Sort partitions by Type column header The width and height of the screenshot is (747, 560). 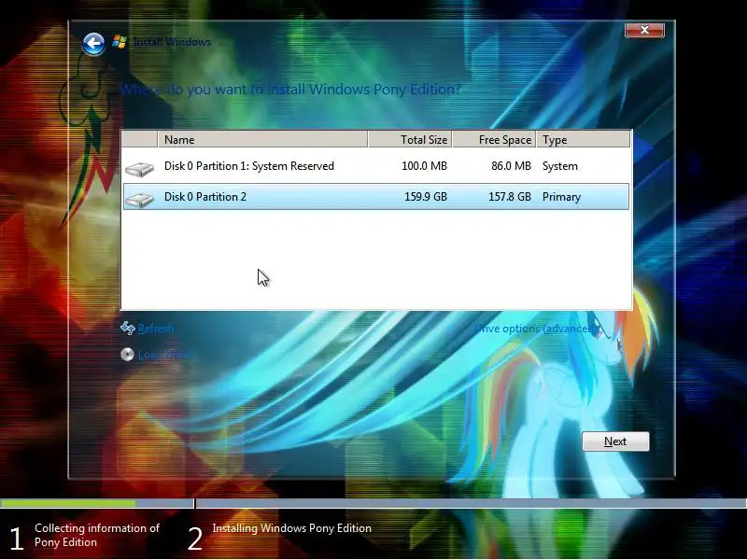point(583,139)
